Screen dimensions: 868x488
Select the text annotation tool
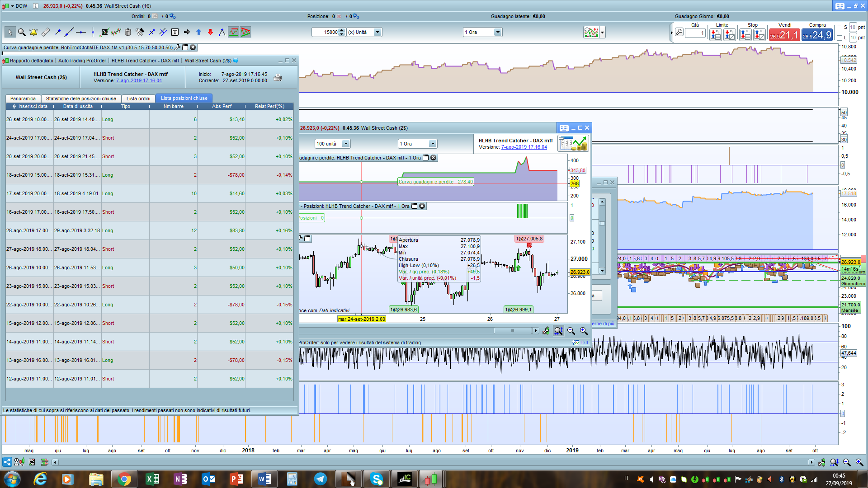(x=175, y=32)
